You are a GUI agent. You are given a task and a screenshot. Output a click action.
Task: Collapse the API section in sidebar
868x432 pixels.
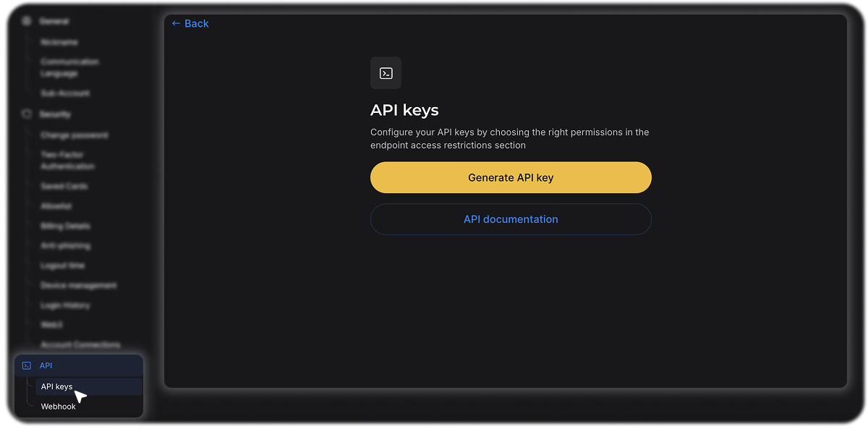tap(46, 366)
